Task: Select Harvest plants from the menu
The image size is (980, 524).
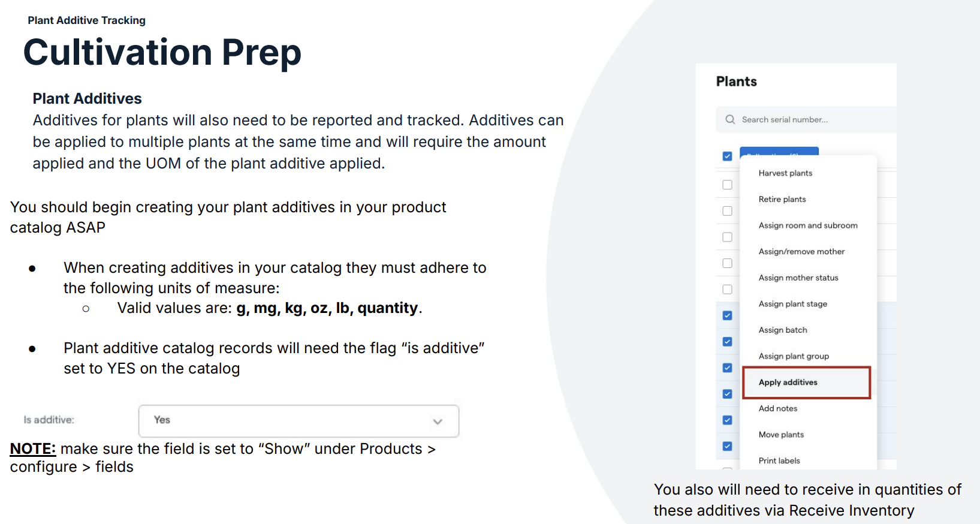Action: click(x=785, y=173)
